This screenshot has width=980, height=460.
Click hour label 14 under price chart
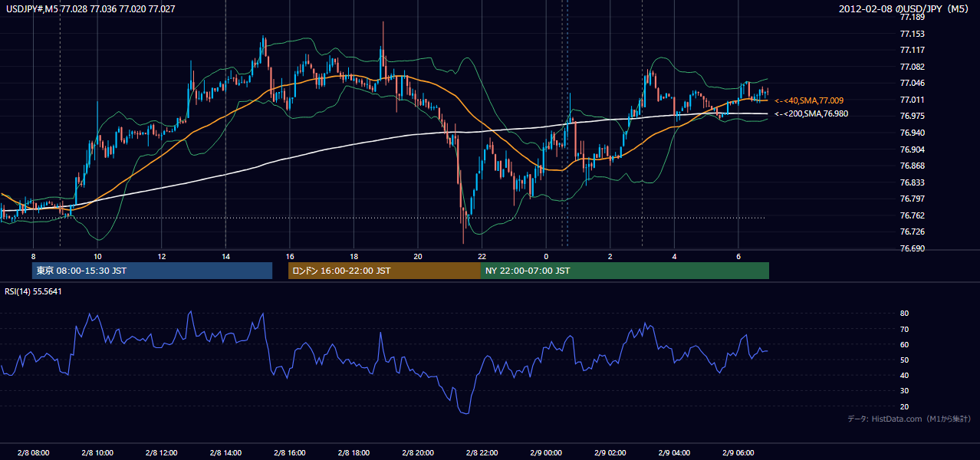click(225, 256)
